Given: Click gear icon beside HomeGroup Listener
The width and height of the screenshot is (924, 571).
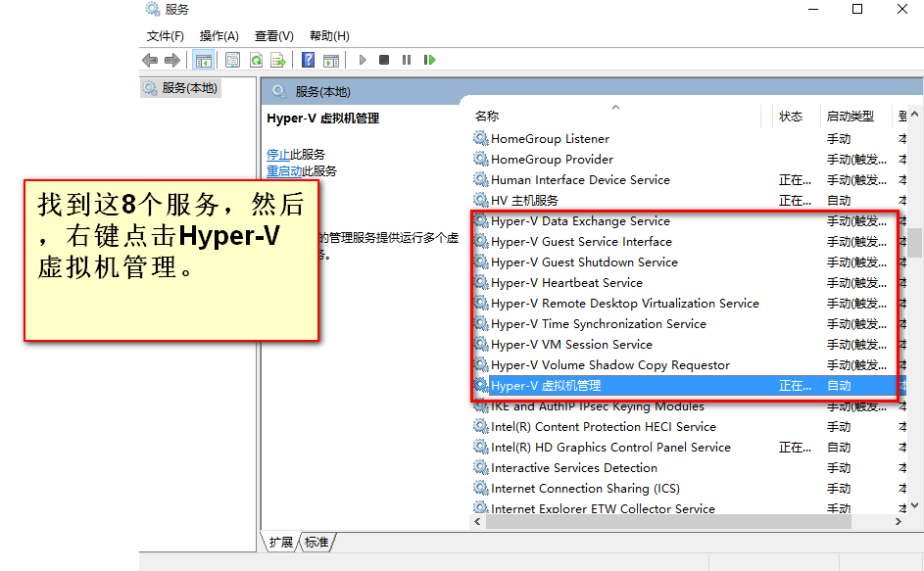Looking at the screenshot, I should coord(481,138).
